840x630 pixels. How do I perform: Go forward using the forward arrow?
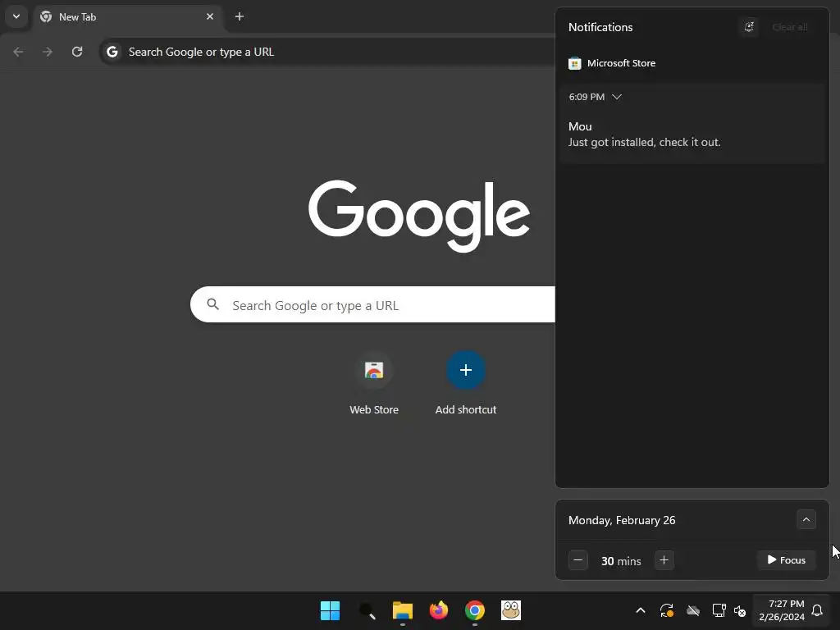click(48, 52)
